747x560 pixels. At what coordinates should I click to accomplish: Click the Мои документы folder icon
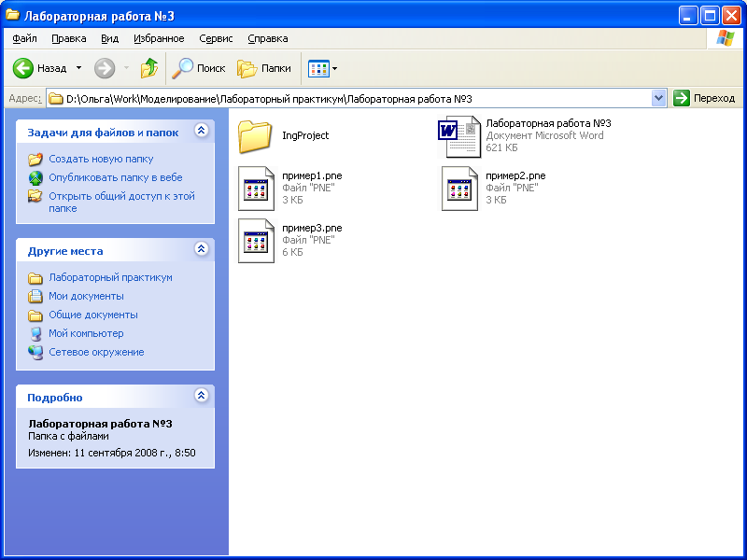pos(35,296)
